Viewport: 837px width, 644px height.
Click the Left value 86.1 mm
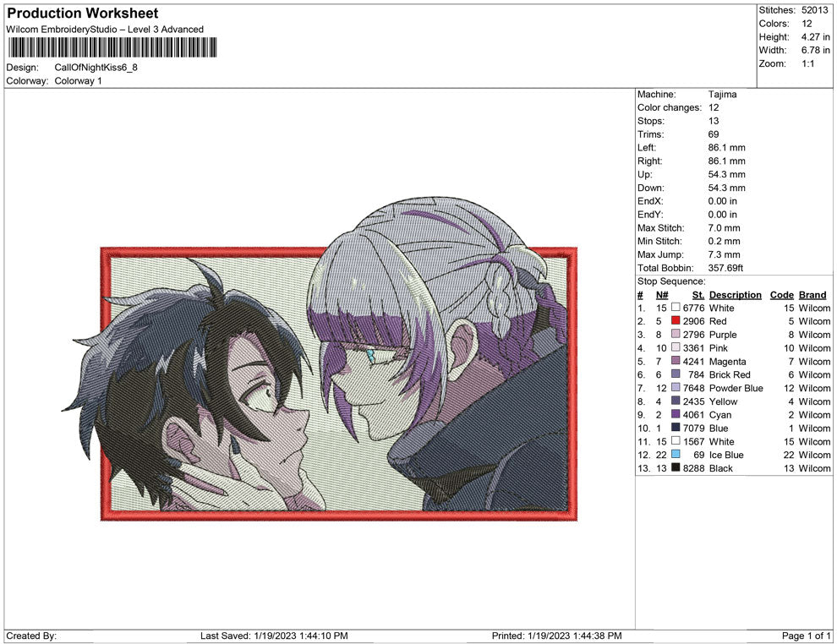pos(726,147)
